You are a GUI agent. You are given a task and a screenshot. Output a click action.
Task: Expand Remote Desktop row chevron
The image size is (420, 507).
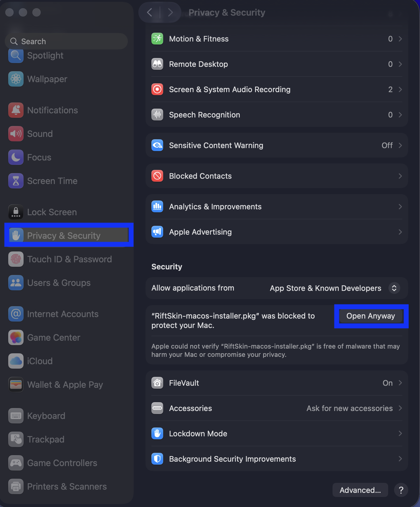pyautogui.click(x=400, y=64)
